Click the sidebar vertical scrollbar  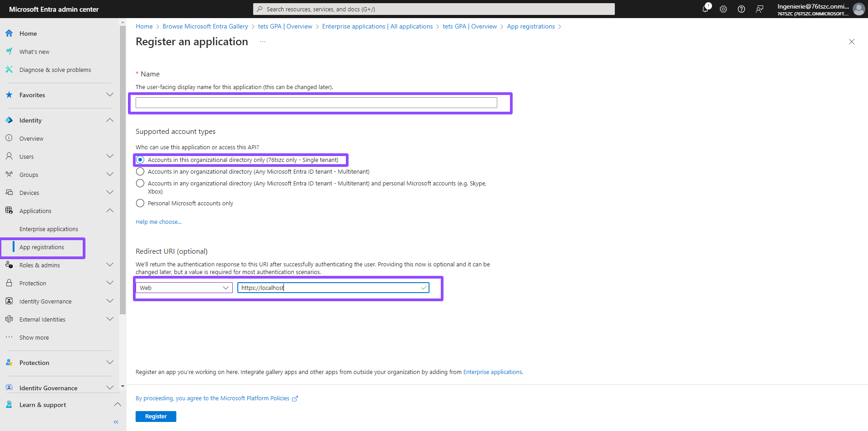pos(123,170)
